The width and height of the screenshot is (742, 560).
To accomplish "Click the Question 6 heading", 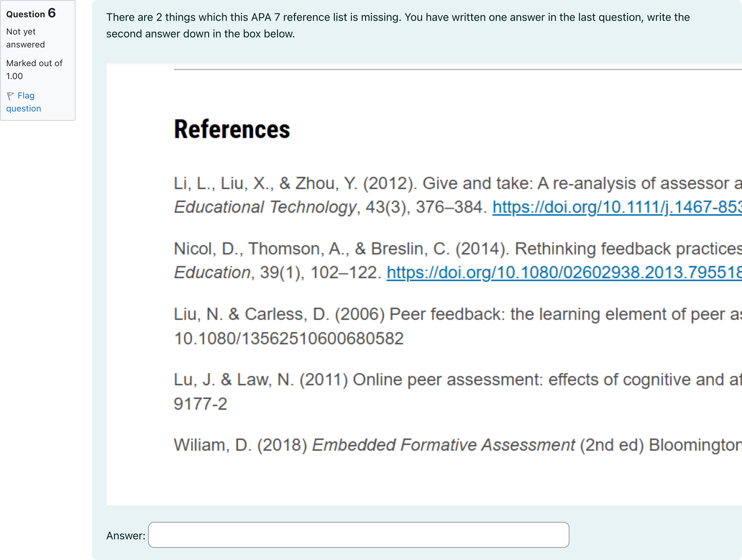I will pyautogui.click(x=31, y=13).
